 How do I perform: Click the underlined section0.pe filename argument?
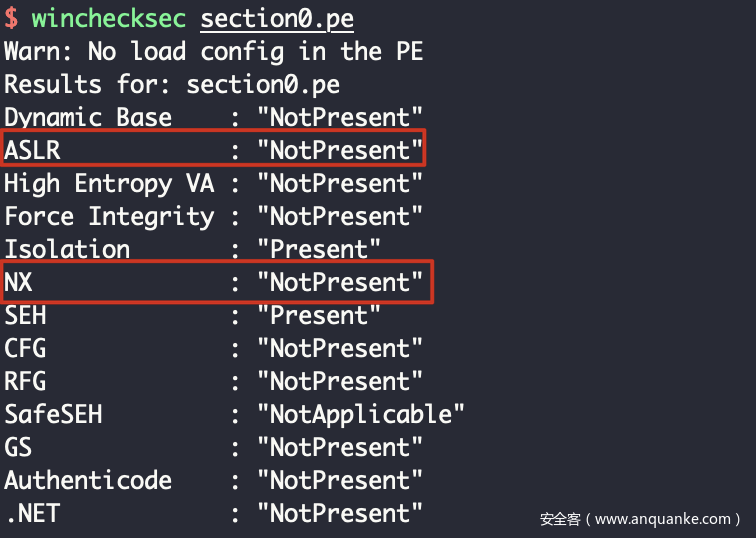click(277, 19)
